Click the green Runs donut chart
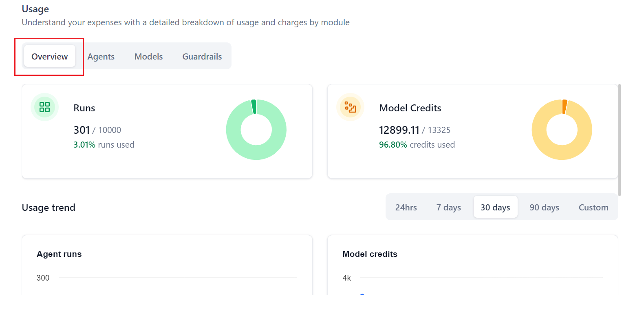644x314 pixels. pos(256,130)
